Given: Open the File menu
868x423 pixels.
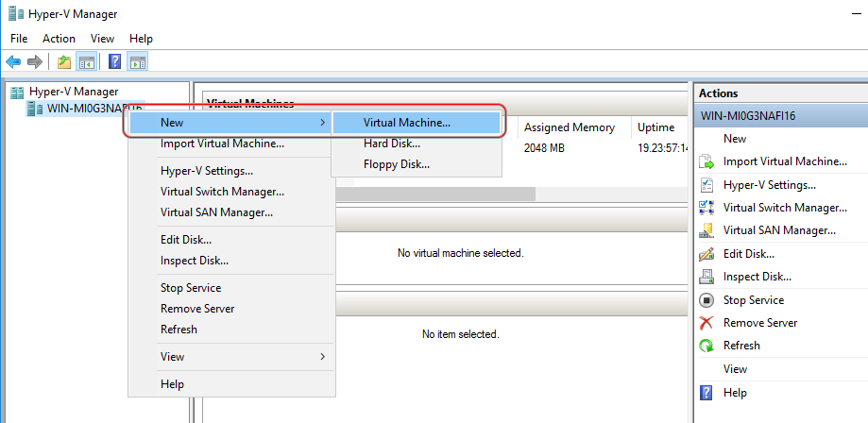Looking at the screenshot, I should pyautogui.click(x=19, y=39).
